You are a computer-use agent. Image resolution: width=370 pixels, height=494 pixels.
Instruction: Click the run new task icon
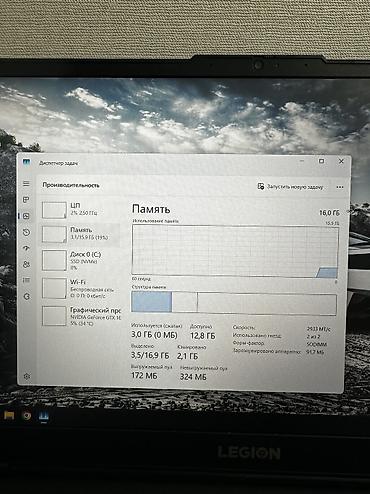point(260,186)
